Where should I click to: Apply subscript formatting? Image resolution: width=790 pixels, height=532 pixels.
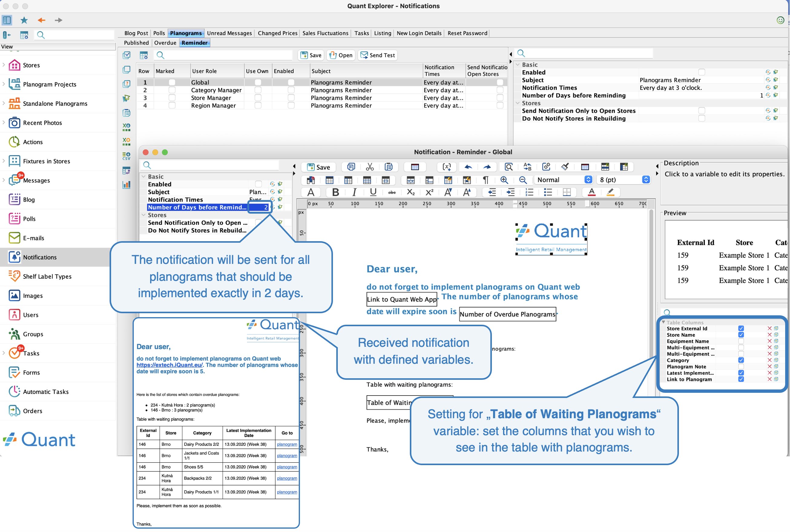pyautogui.click(x=411, y=192)
